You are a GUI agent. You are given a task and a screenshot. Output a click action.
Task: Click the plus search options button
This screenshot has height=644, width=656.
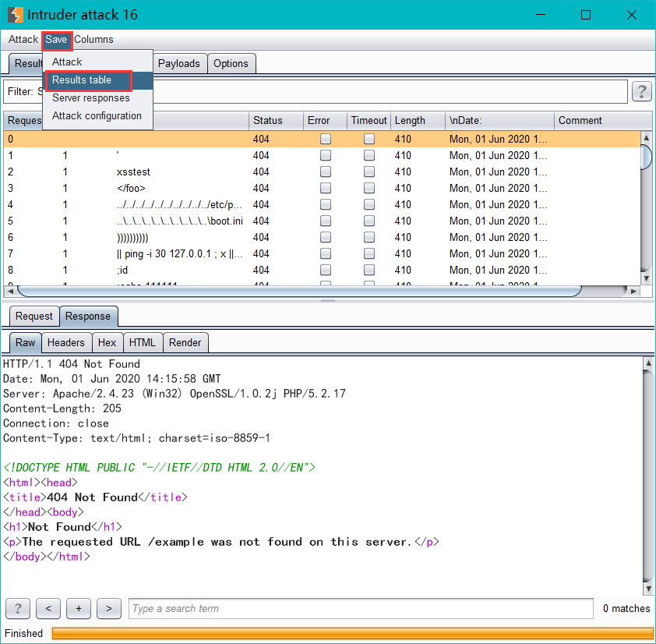(78, 608)
